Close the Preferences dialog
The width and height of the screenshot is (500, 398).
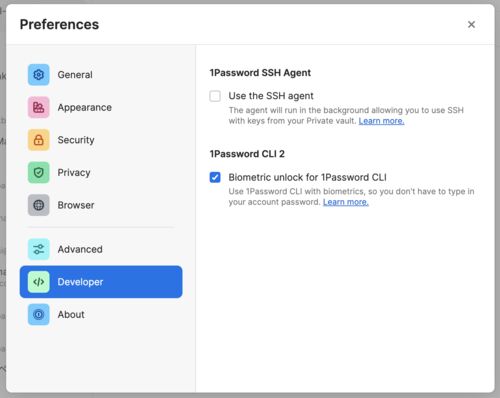click(x=471, y=24)
